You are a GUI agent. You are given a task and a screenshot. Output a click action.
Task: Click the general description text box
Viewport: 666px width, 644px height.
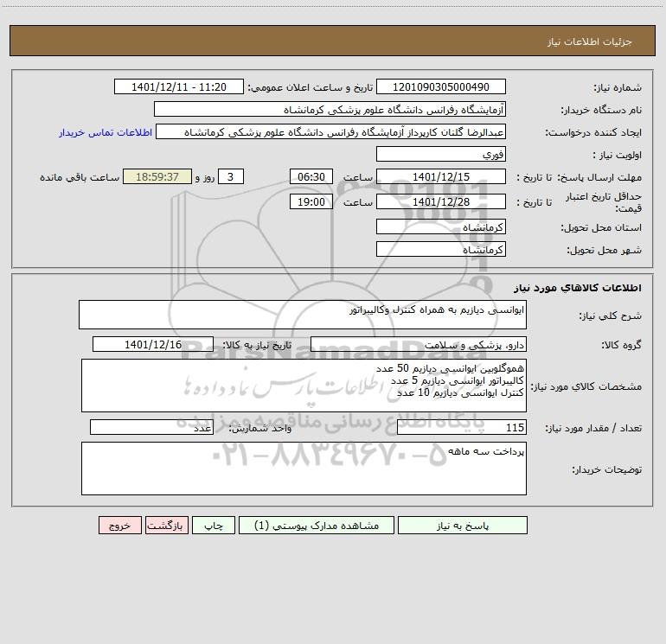click(x=303, y=315)
